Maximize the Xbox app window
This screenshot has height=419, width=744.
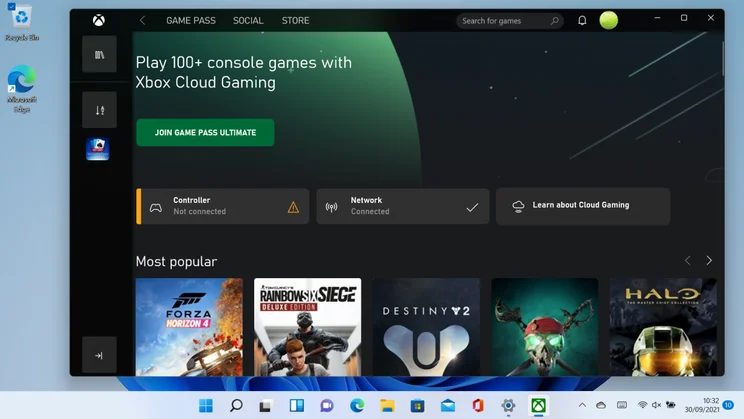684,18
